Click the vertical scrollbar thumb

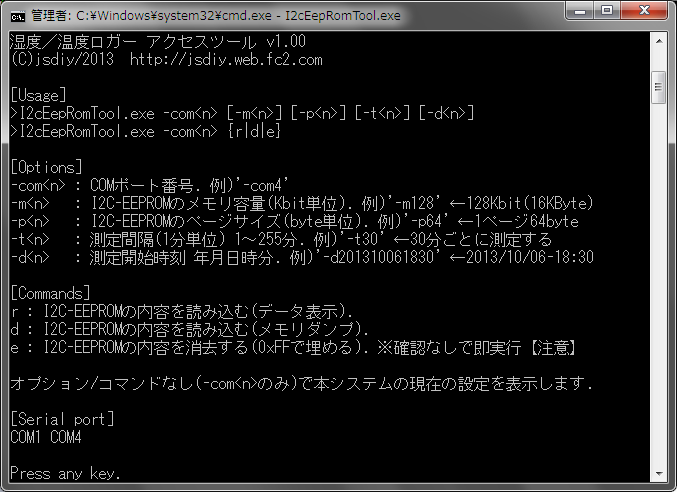[659, 87]
